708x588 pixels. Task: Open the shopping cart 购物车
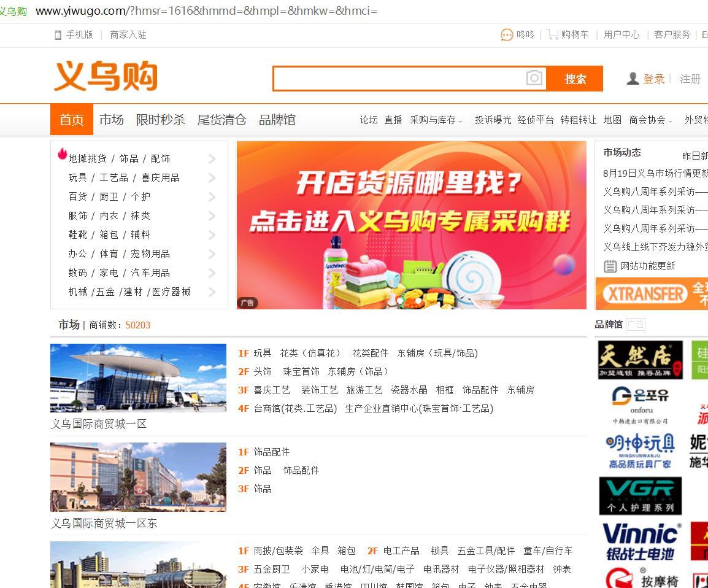[568, 35]
